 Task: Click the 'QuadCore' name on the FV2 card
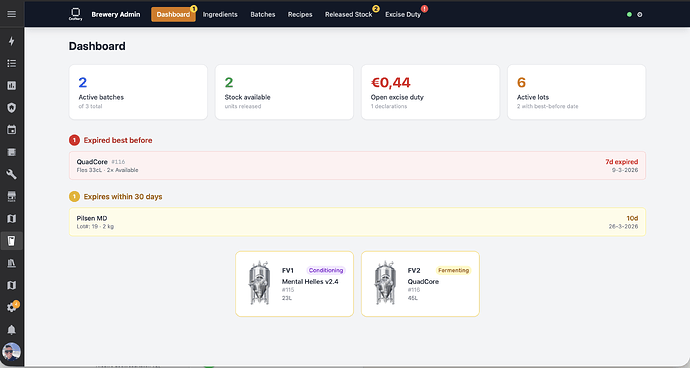point(423,281)
